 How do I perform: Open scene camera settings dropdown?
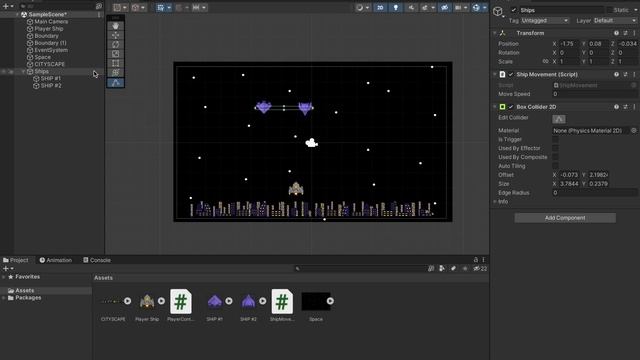(461, 7)
